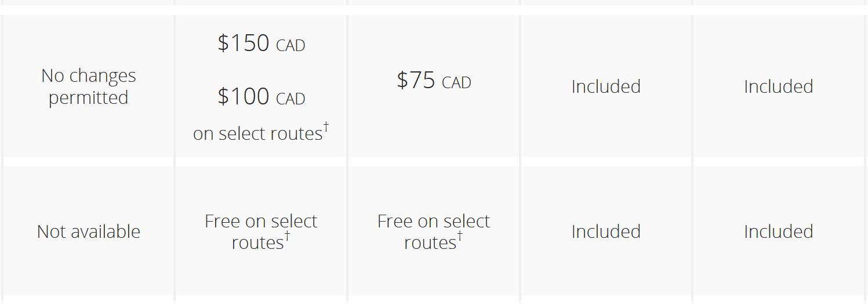Click "Included" in bottom row, last column

pyautogui.click(x=778, y=231)
